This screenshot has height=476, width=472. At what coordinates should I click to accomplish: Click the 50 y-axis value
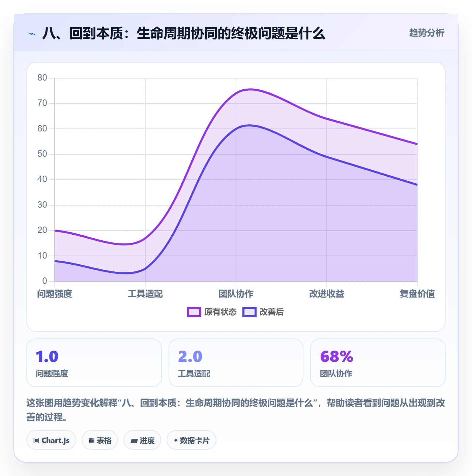[x=42, y=154]
